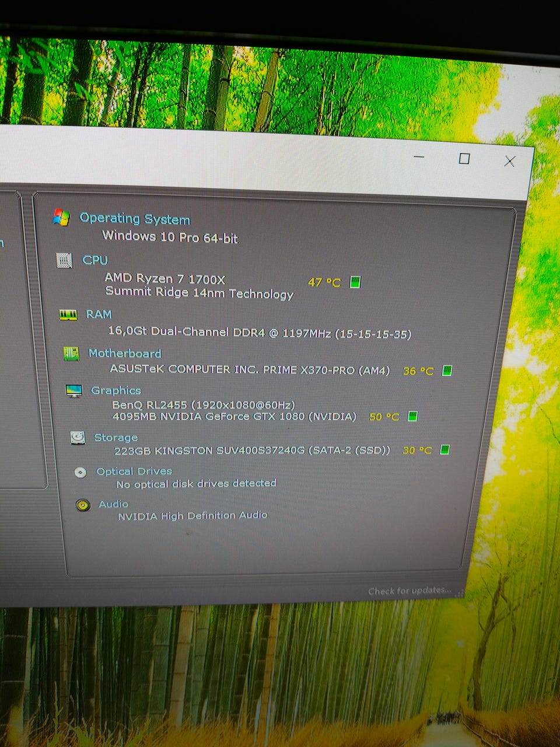
Task: Click the CPU temperature status indicator
Action: tap(355, 282)
